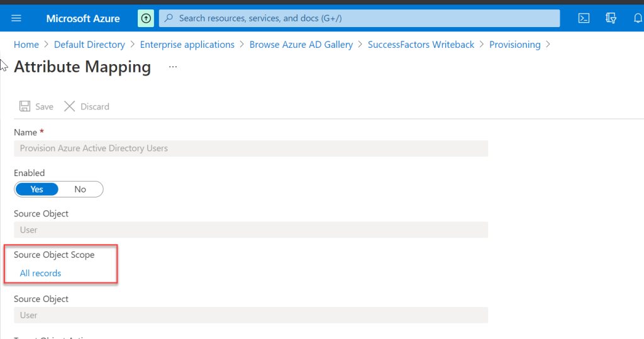This screenshot has height=339, width=644.
Task: Set Enabled toggle to No
Action: point(80,189)
